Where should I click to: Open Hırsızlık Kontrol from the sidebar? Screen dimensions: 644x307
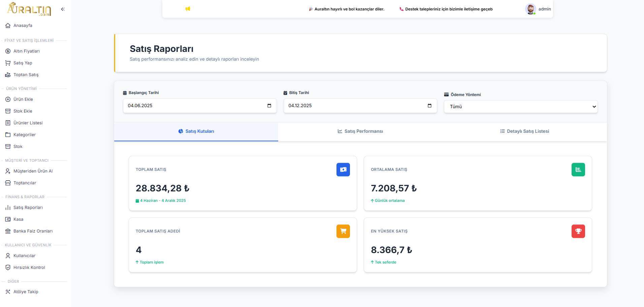[29, 268]
